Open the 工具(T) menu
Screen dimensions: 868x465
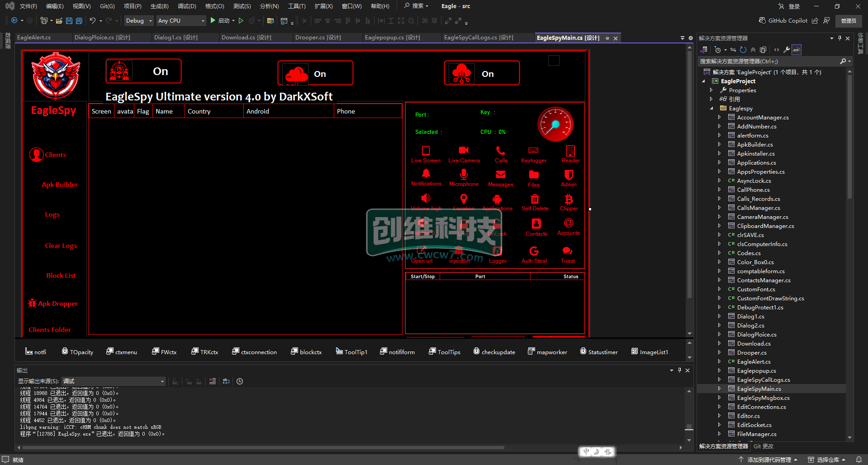point(297,6)
